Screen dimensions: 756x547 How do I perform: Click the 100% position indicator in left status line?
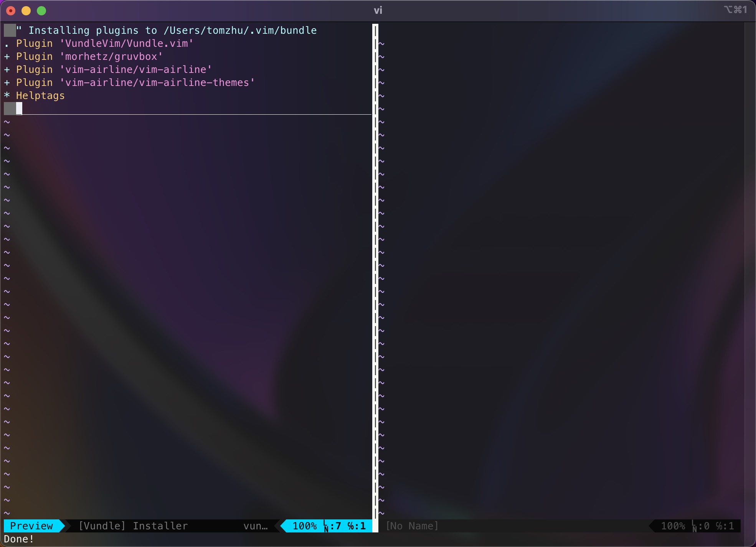coord(305,526)
